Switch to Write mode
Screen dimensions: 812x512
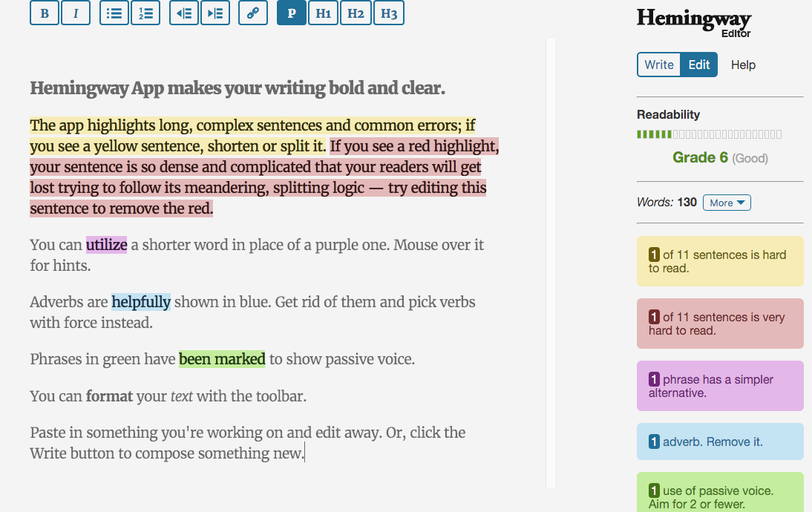point(658,65)
